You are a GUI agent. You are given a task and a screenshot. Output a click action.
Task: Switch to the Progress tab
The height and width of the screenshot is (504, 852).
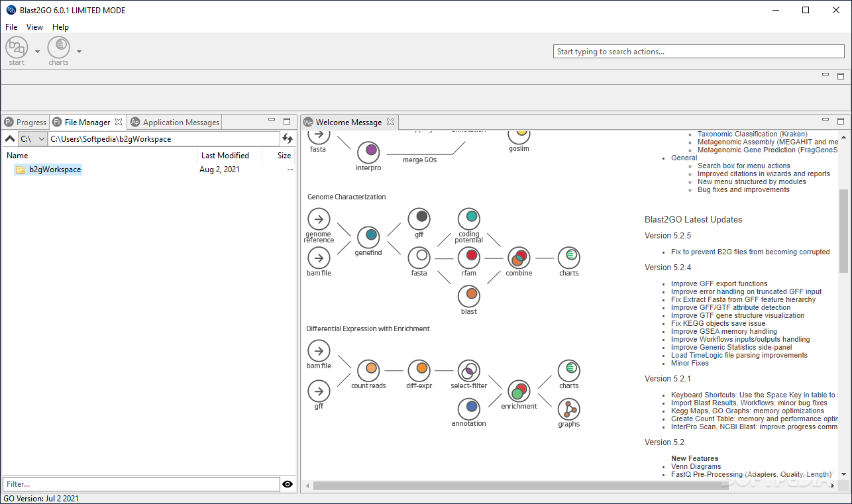click(x=25, y=122)
